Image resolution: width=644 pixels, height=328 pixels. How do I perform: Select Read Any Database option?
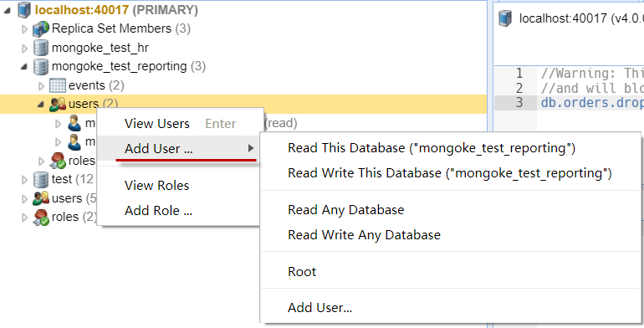[451, 210]
